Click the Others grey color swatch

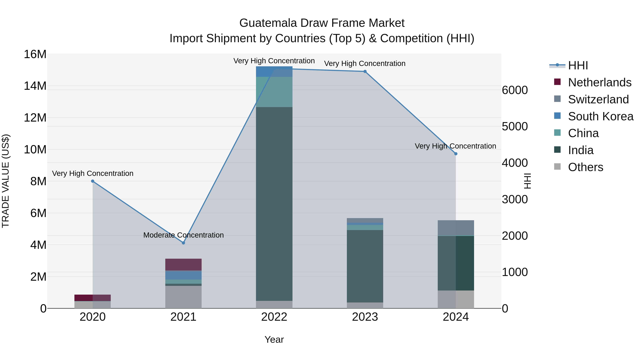pos(557,167)
